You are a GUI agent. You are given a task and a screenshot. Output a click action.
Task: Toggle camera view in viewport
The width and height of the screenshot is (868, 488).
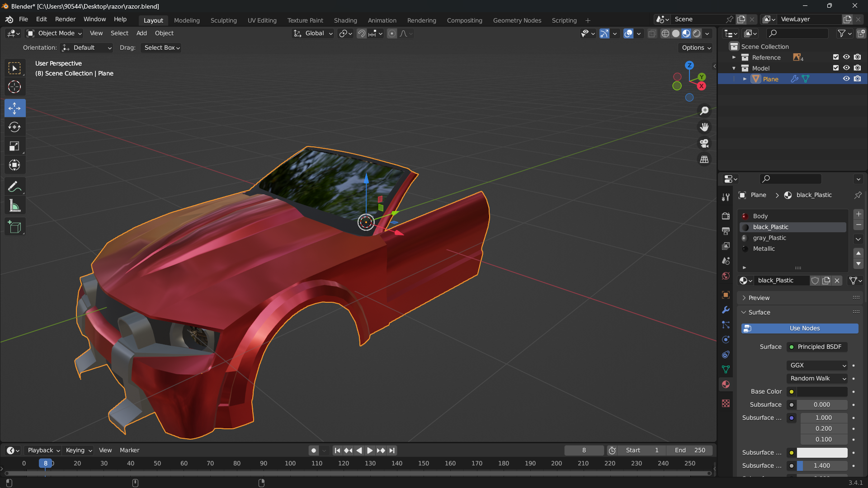click(x=704, y=144)
